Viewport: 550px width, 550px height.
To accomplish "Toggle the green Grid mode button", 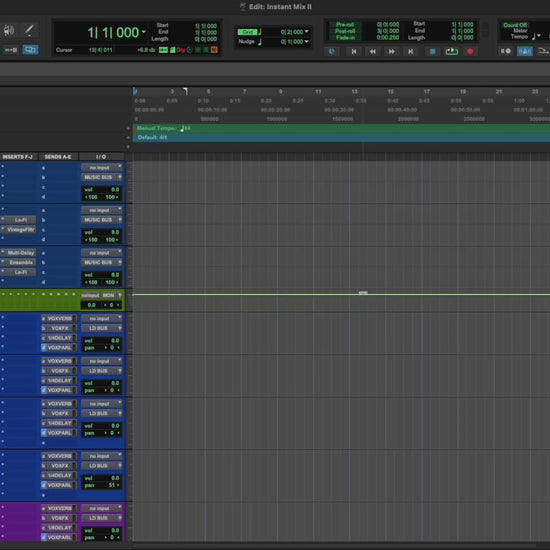I will pos(248,32).
